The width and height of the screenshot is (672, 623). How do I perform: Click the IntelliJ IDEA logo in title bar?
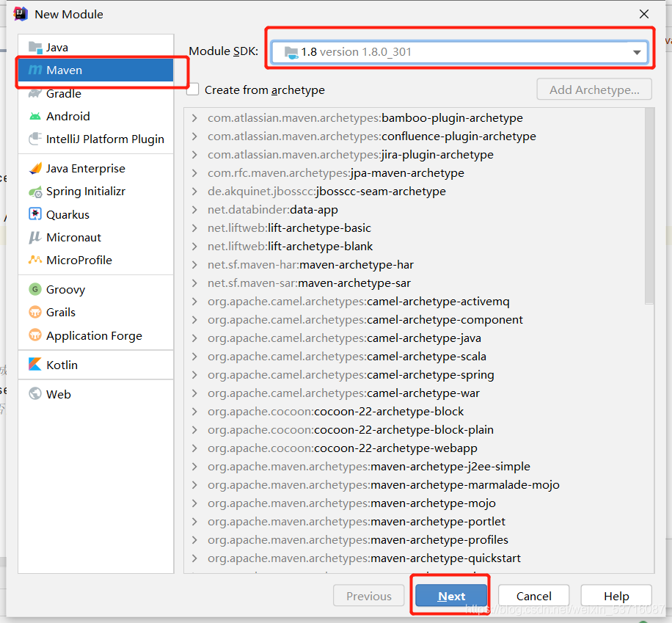pyautogui.click(x=20, y=14)
